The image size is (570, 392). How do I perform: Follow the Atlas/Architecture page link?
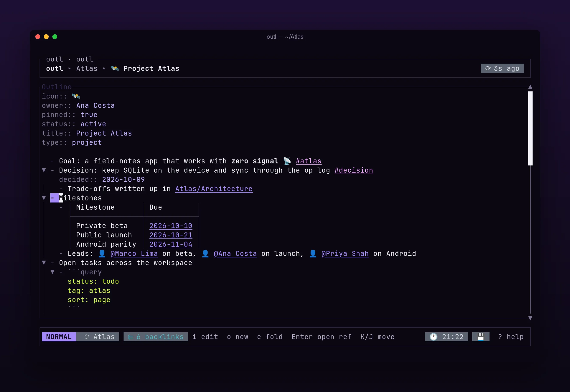click(x=214, y=189)
